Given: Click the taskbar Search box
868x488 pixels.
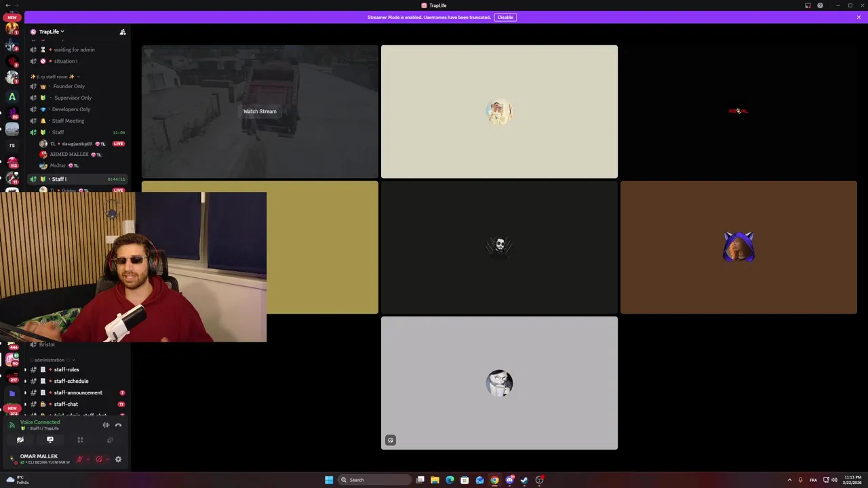Looking at the screenshot, I should coord(375,480).
